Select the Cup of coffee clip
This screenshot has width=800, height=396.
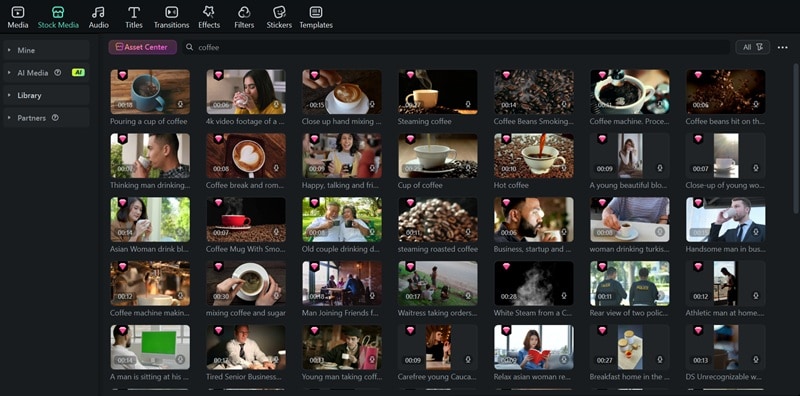(x=438, y=156)
